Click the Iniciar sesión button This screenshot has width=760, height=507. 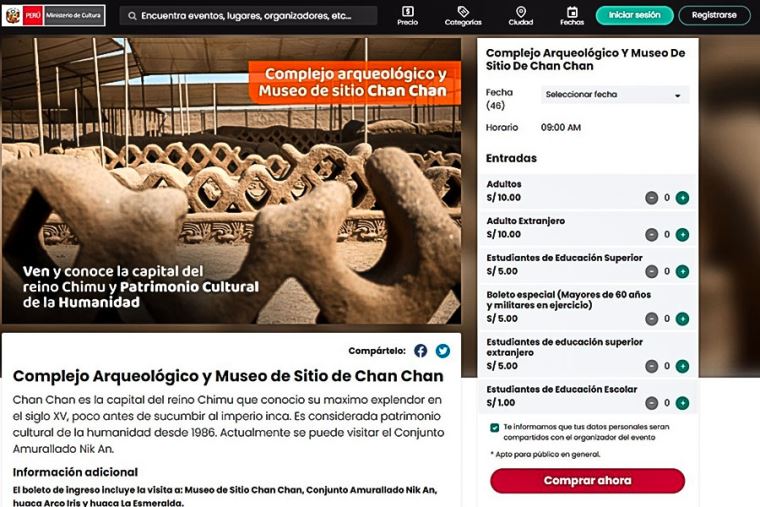(x=634, y=16)
